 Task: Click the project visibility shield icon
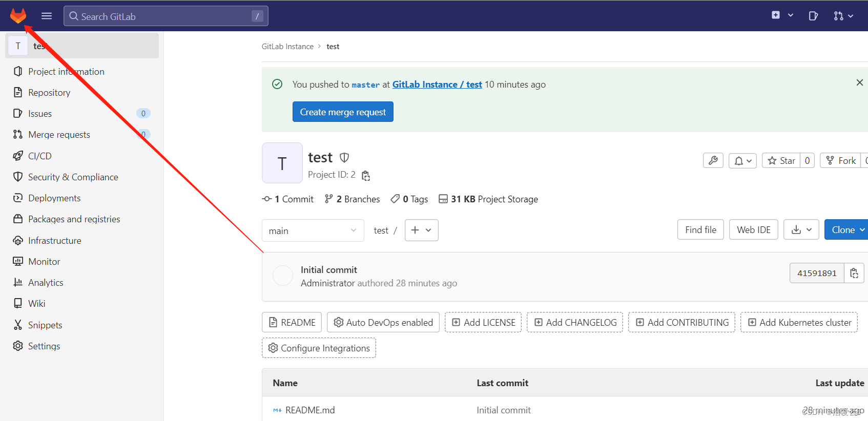coord(344,158)
